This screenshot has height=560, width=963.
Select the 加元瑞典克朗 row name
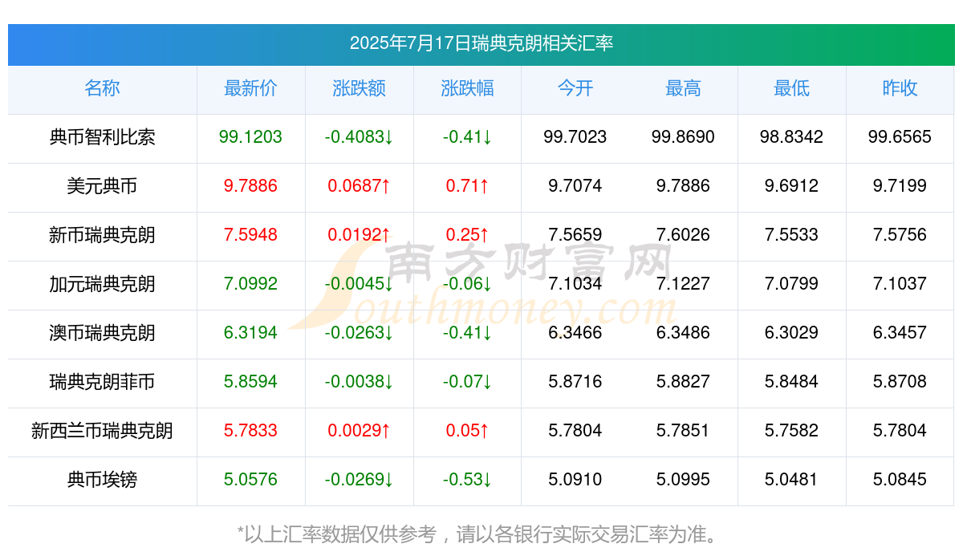102,284
